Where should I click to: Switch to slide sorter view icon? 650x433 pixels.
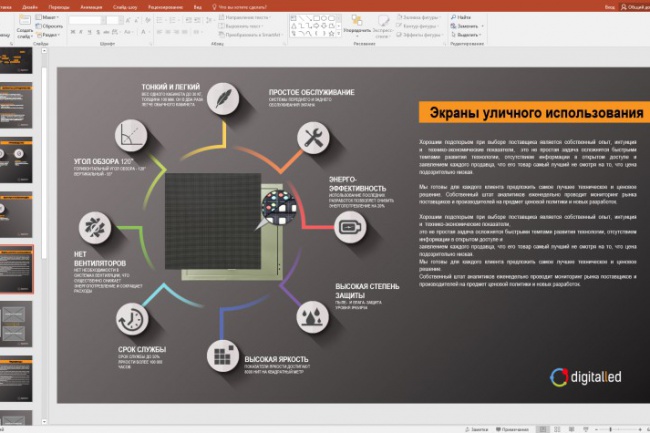coord(557,429)
